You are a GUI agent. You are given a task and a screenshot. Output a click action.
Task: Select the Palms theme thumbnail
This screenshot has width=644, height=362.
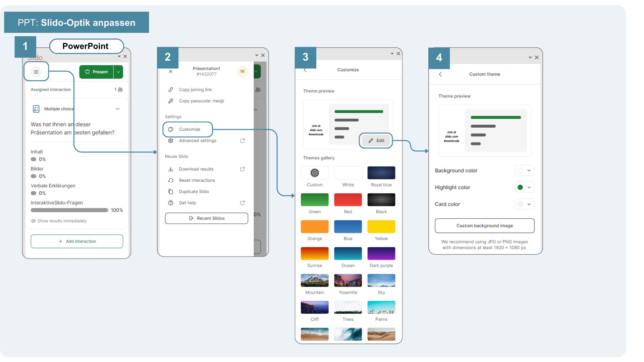click(381, 307)
